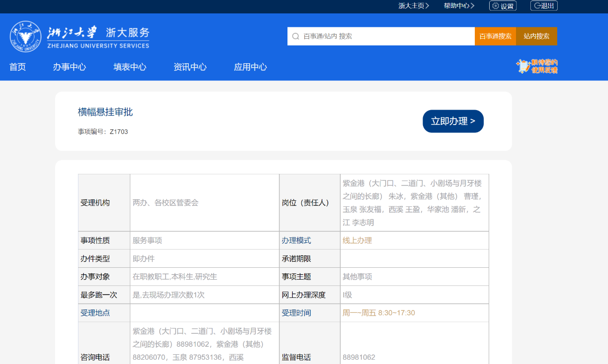This screenshot has height=364, width=608.
Task: Click the 退出 logout button
Action: [544, 6]
